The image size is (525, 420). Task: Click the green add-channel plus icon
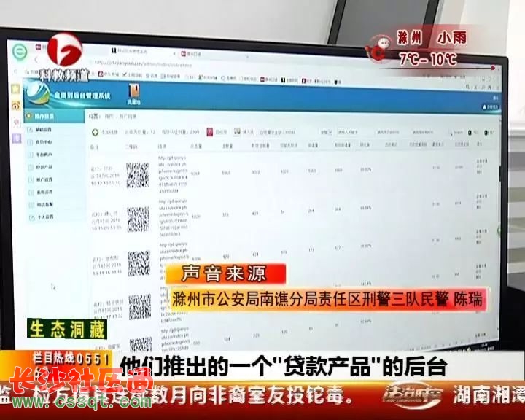coord(96,132)
